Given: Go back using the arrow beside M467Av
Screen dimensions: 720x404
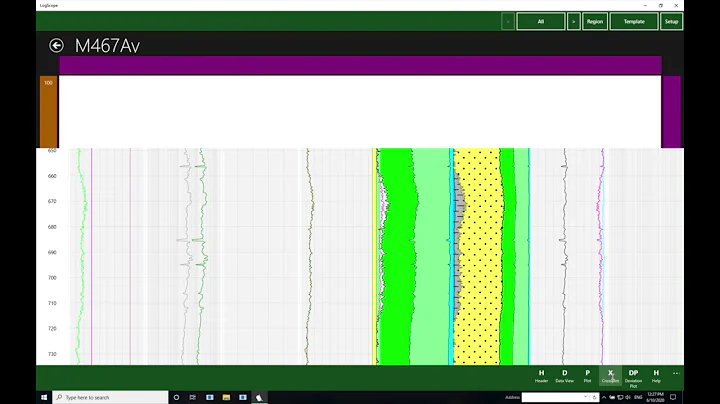Looking at the screenshot, I should click(x=56, y=45).
